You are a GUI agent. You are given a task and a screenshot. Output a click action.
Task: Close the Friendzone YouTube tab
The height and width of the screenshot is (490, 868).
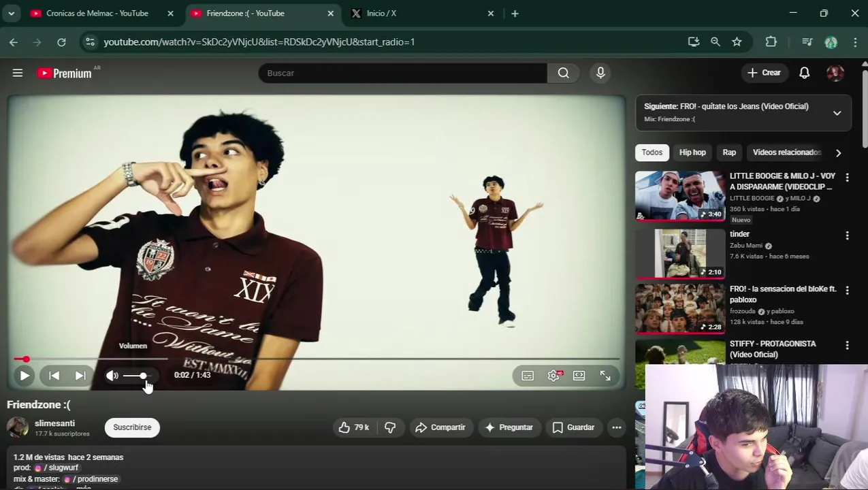[331, 14]
